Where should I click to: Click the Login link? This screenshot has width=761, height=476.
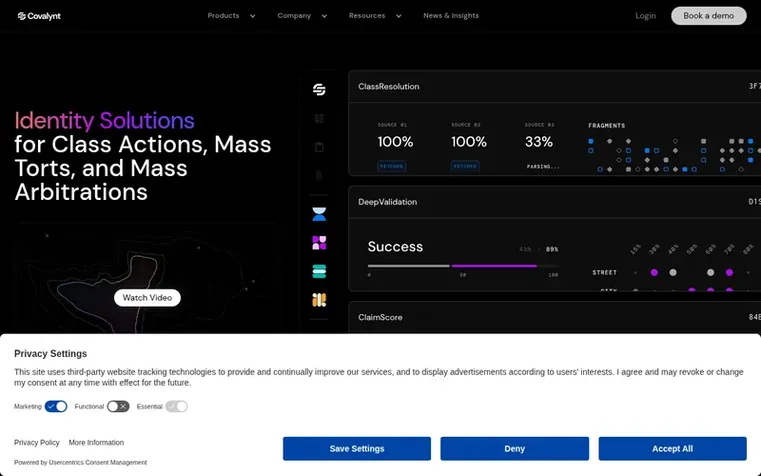[645, 16]
